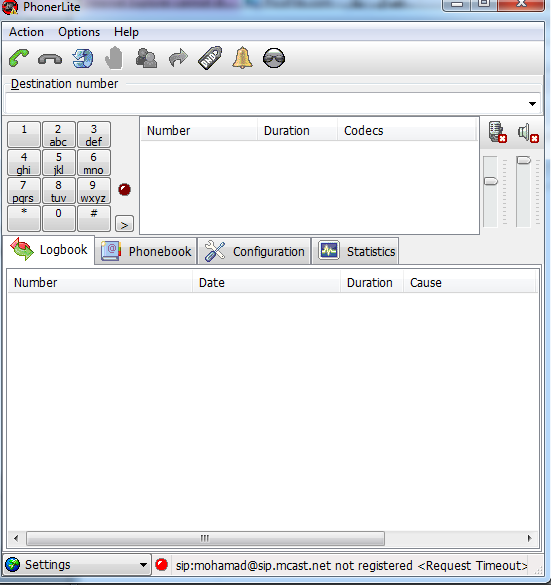The width and height of the screenshot is (551, 585).
Task: Dial digit 0 on keypad
Action: tap(59, 219)
